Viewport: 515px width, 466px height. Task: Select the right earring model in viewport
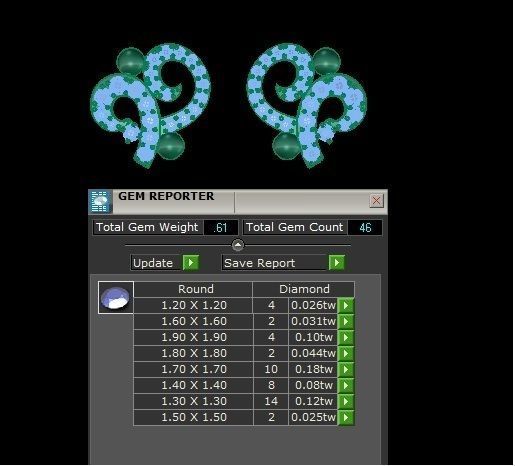307,105
